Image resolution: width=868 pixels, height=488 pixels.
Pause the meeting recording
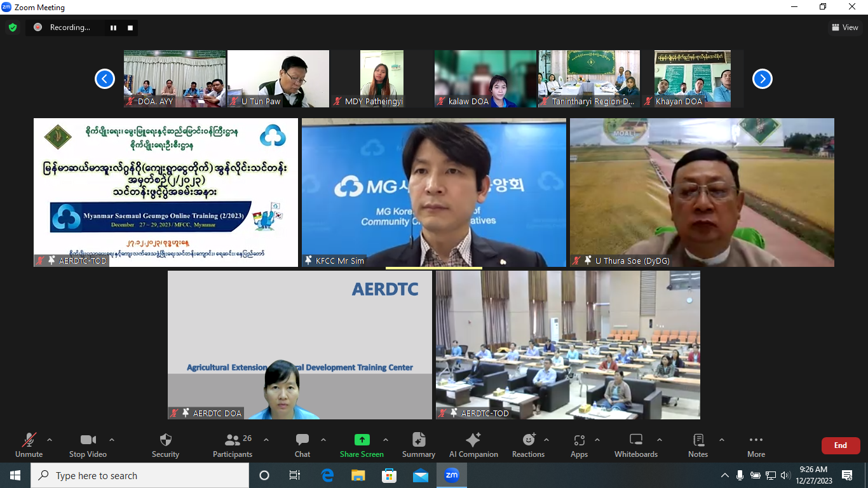114,27
